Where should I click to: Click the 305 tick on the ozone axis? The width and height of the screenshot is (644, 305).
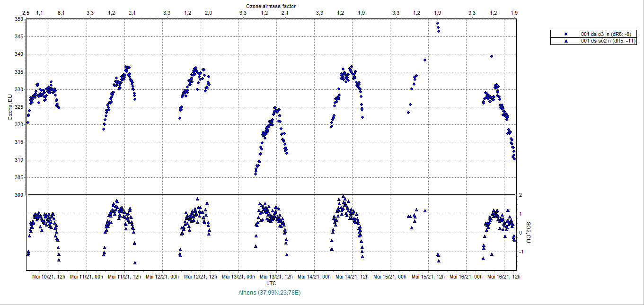pos(18,177)
